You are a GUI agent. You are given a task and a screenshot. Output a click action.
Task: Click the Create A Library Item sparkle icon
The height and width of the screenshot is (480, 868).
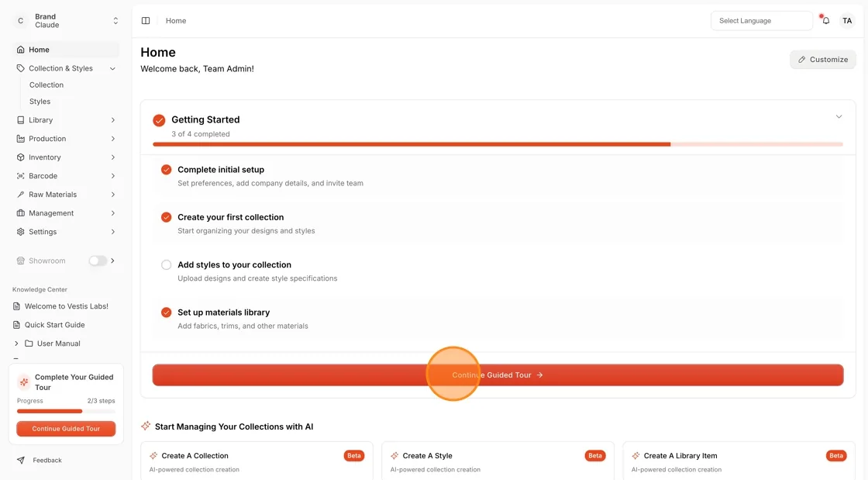635,456
